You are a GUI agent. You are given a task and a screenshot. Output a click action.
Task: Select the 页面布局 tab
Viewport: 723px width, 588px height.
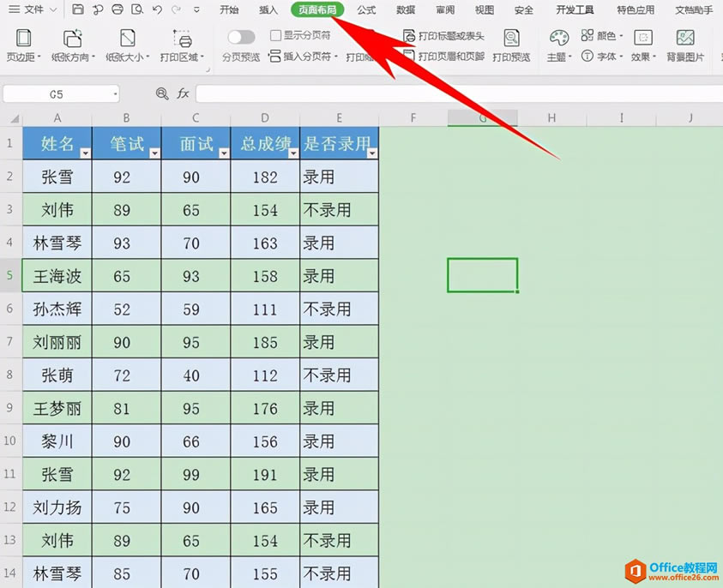pyautogui.click(x=317, y=9)
